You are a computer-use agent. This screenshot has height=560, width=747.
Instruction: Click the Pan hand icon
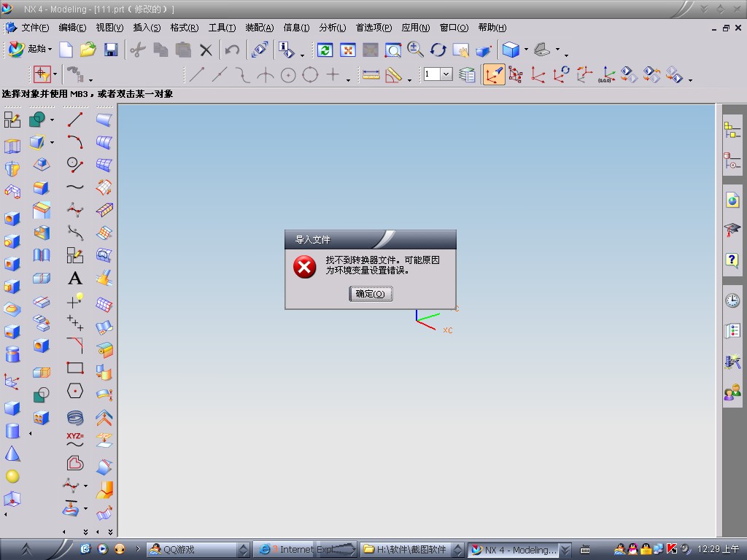tap(461, 50)
